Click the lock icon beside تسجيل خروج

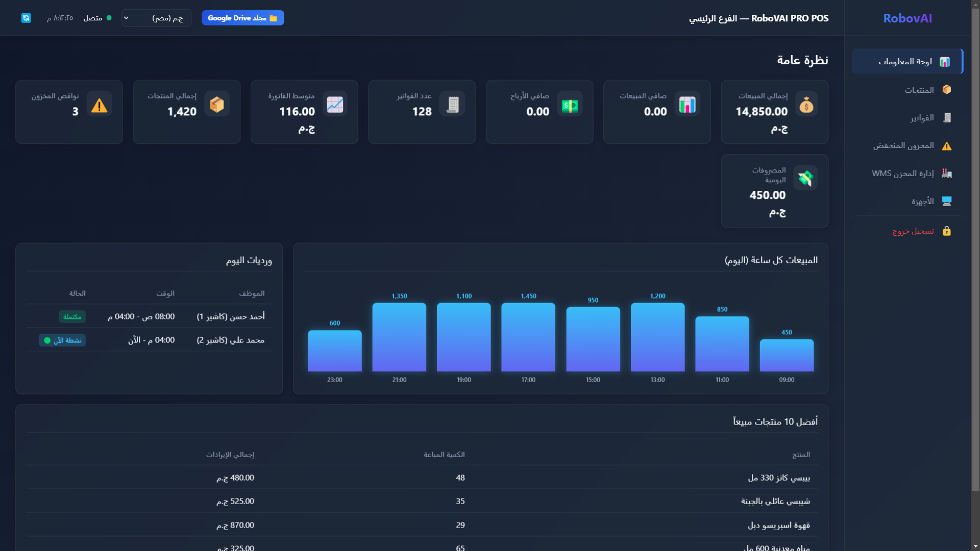[947, 231]
